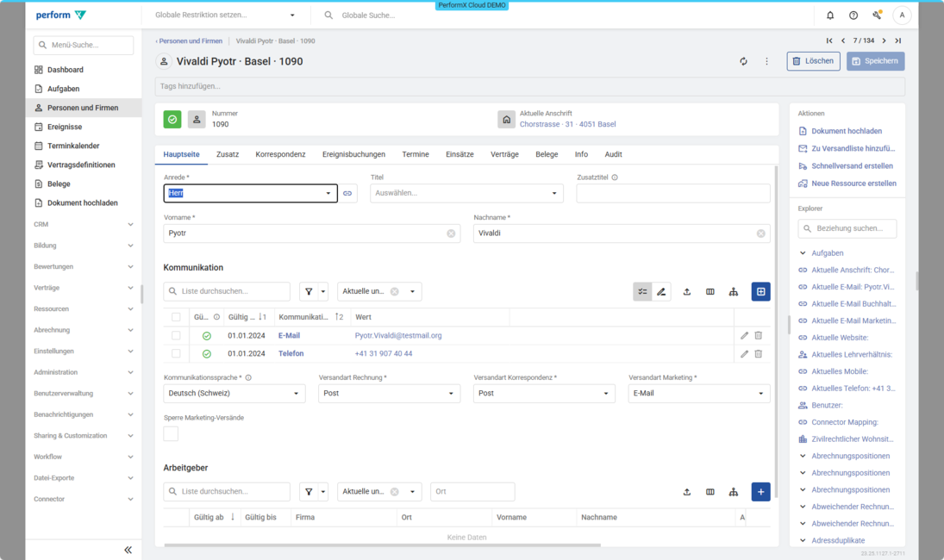Viewport: 944px width, 560px height.
Task: Open the Kommunikationssprache dropdown
Action: [234, 393]
